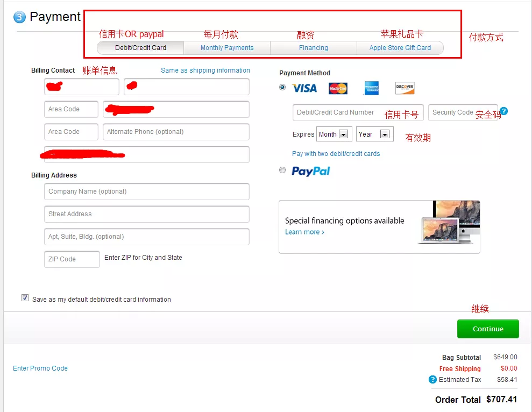Focus the ZIP Code field

pyautogui.click(x=72, y=259)
